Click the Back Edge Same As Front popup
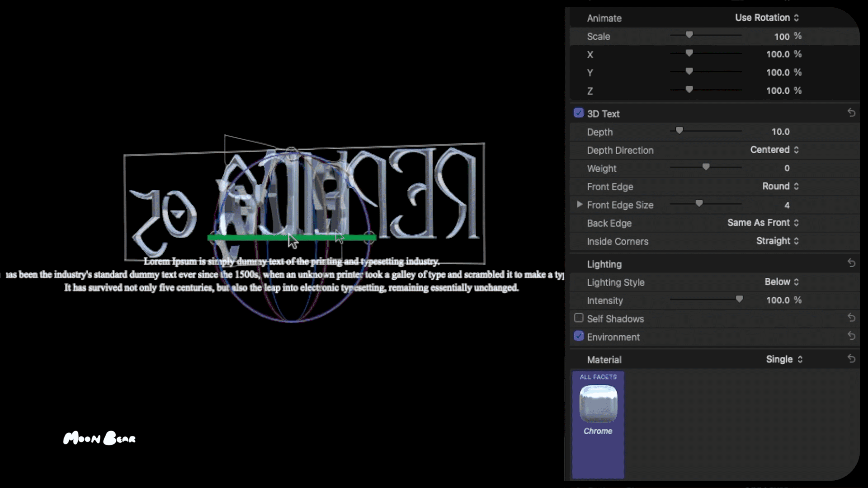This screenshot has width=868, height=488. click(763, 223)
